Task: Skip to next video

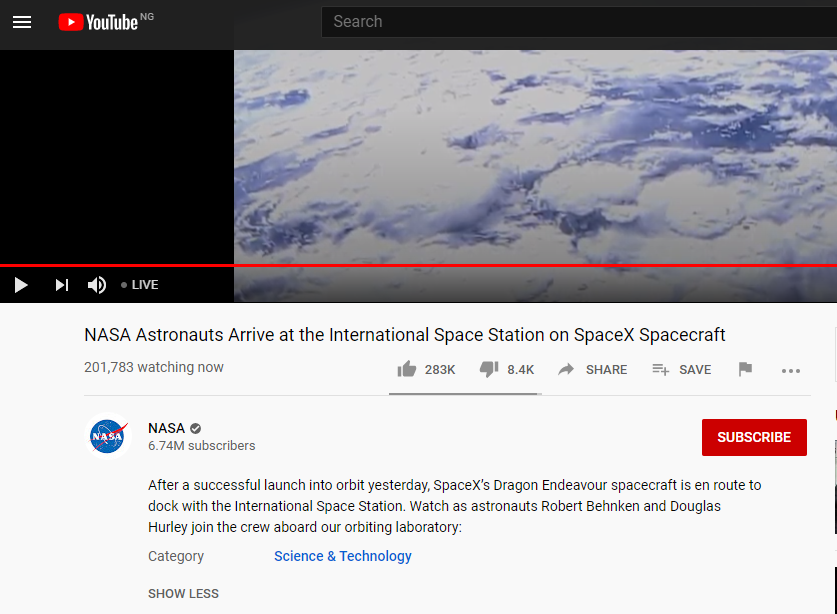Action: tap(62, 285)
